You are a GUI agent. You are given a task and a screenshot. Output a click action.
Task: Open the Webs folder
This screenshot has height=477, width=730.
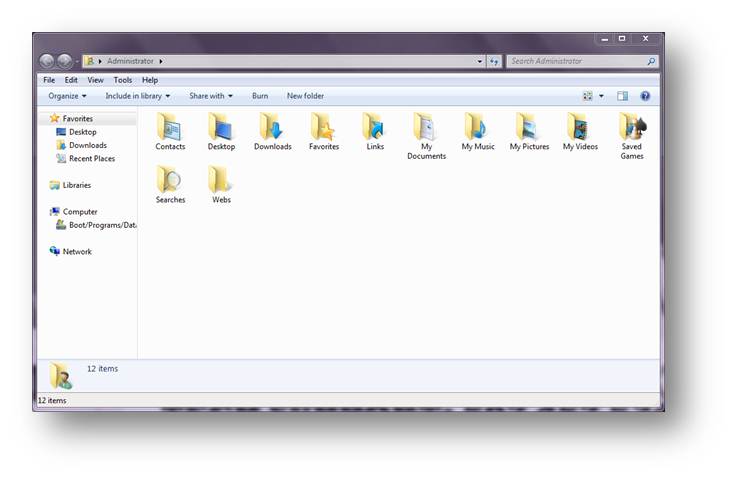pyautogui.click(x=221, y=185)
